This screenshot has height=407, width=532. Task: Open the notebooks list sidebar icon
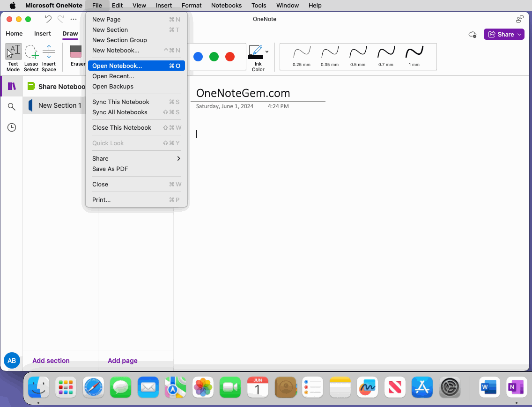[x=11, y=86]
